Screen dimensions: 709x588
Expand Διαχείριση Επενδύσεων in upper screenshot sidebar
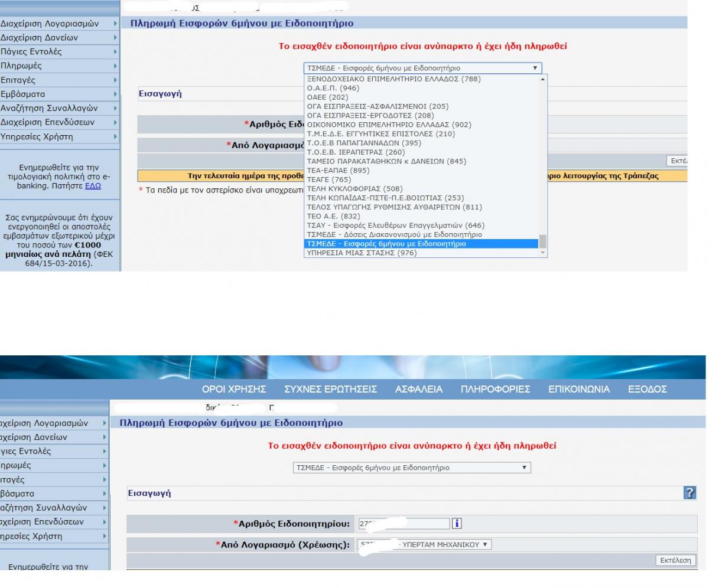click(x=59, y=123)
